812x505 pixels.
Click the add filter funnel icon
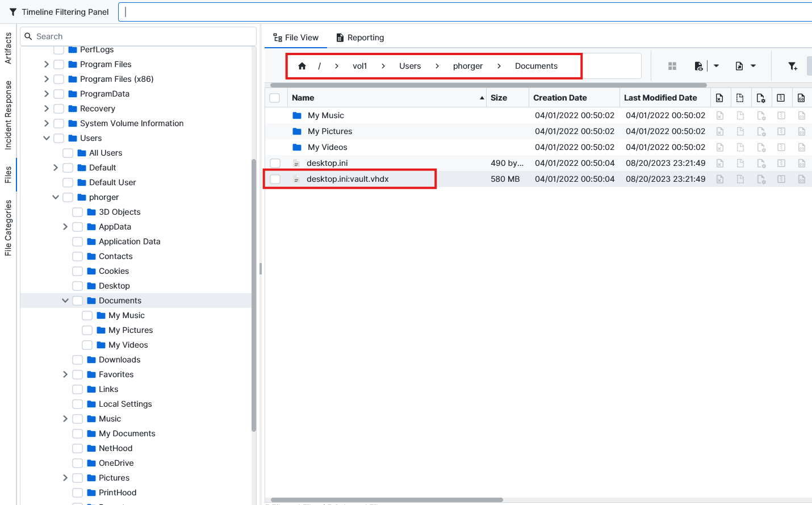793,66
